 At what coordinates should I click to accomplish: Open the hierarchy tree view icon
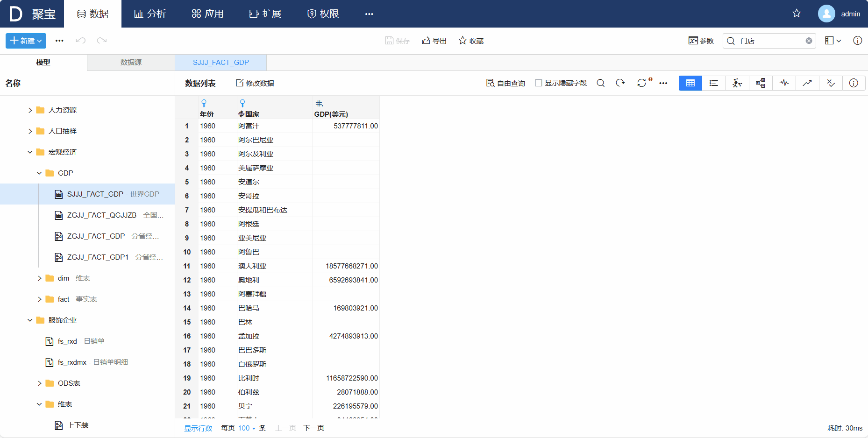pos(761,83)
